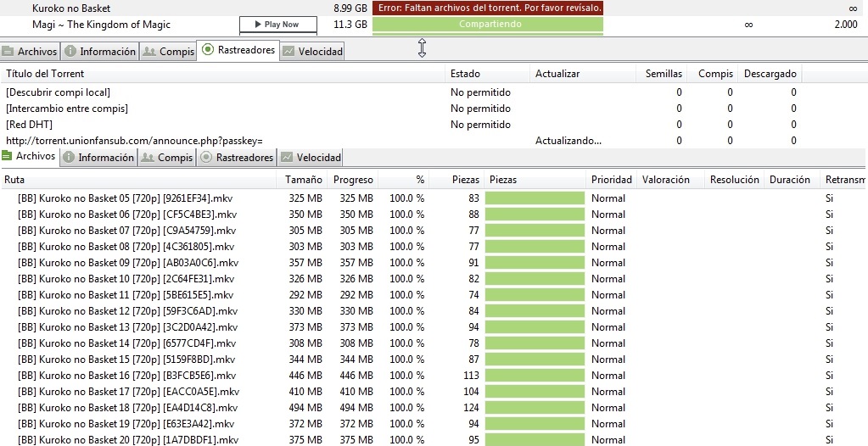Select file Kuroko no Basket 18 [EA4D14C8].mkv
Screen dimensions: 868x446
(x=128, y=407)
